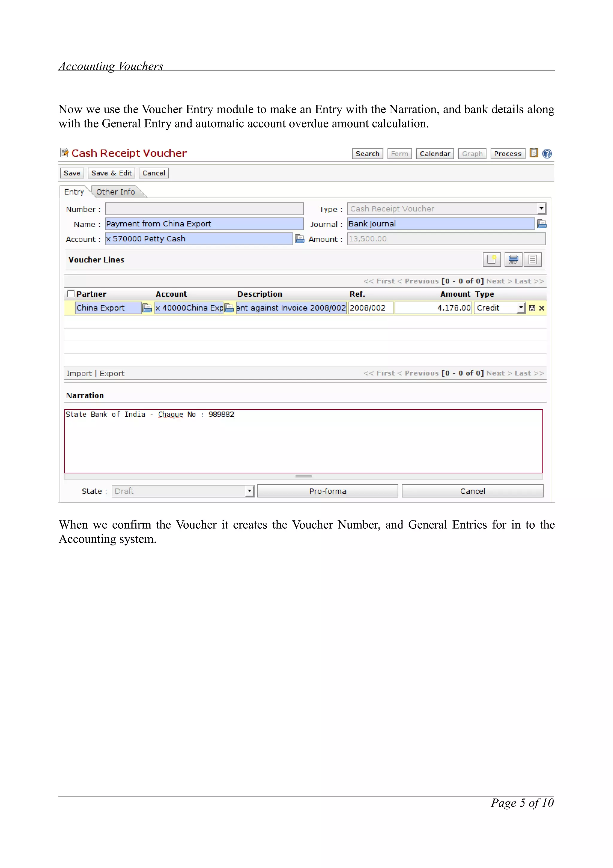Click the Type column header
Viewport: 613px width, 868px height.
[x=484, y=294]
